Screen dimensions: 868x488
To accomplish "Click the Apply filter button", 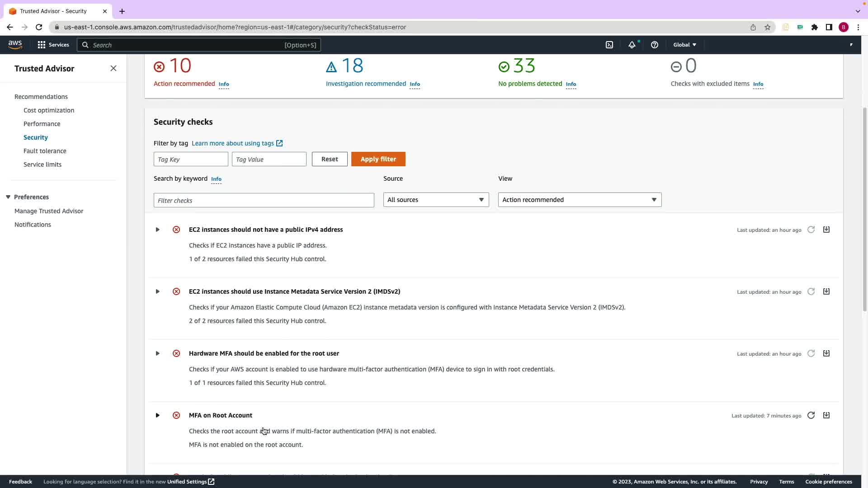I will 378,159.
